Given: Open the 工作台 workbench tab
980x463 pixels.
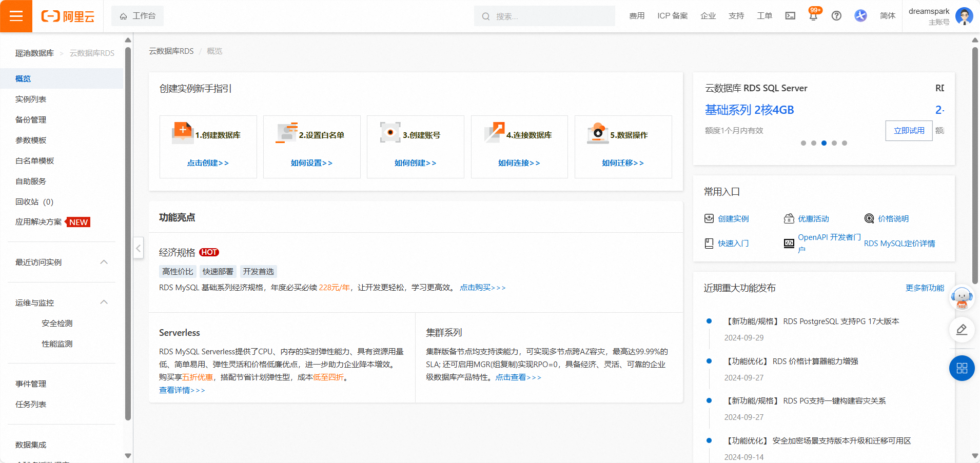Looking at the screenshot, I should point(138,16).
